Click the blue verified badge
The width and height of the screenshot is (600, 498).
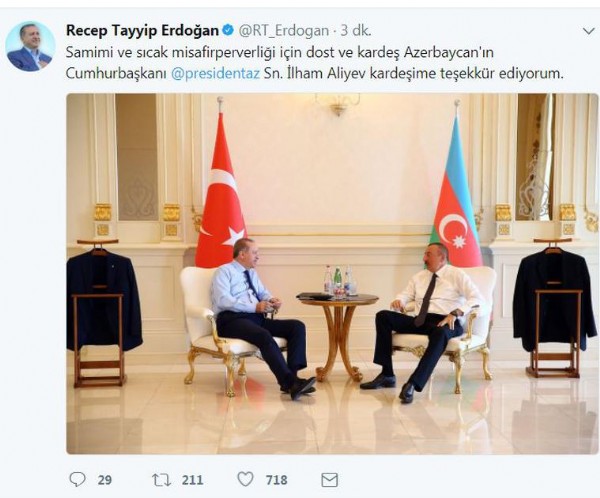coord(228,30)
